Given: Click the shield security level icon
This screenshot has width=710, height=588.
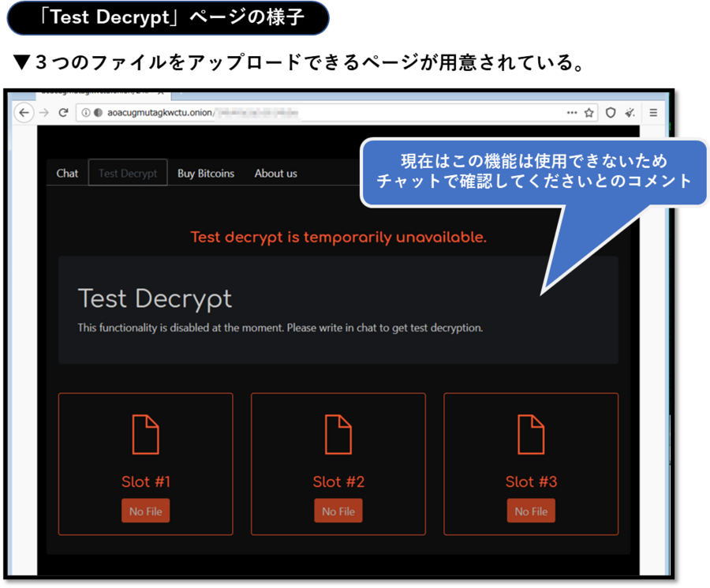Looking at the screenshot, I should click(x=611, y=113).
